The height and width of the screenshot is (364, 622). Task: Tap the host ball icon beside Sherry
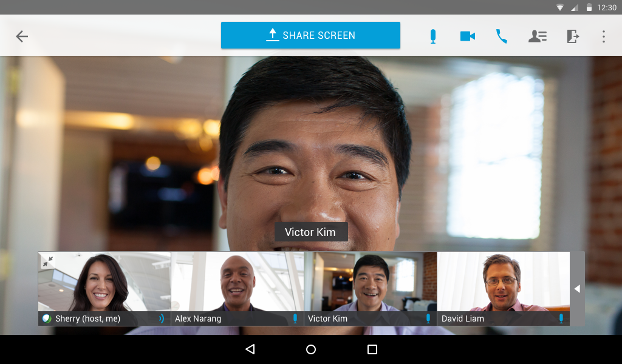(47, 318)
